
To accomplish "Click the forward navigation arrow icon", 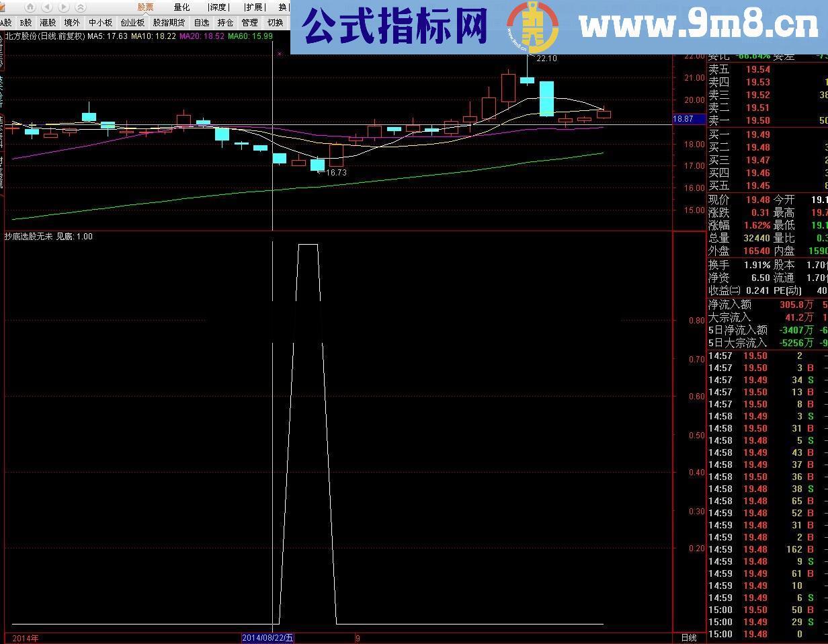I will [x=63, y=7].
